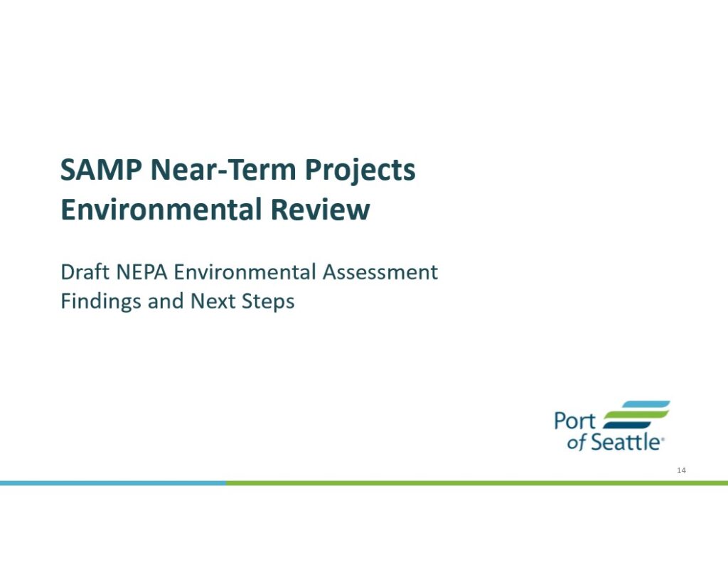The height and width of the screenshot is (562, 728).
Task: Click the blue segment of the footer bar
Action: (114, 482)
